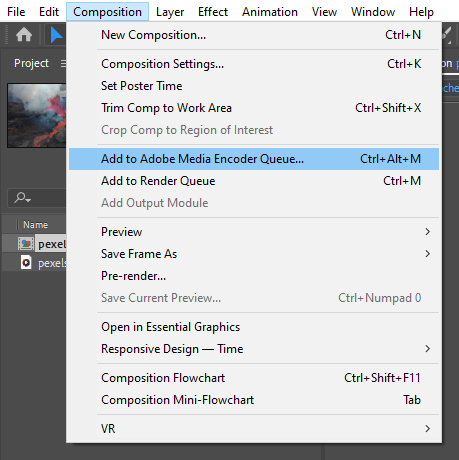The image size is (459, 460).
Task: Click the Home icon in toolbar
Action: click(x=24, y=35)
